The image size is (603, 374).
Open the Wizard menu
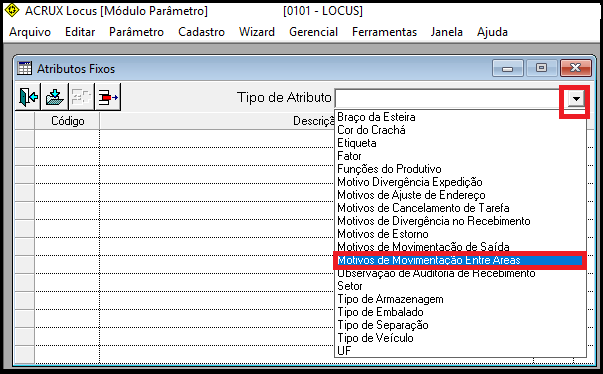point(257,32)
